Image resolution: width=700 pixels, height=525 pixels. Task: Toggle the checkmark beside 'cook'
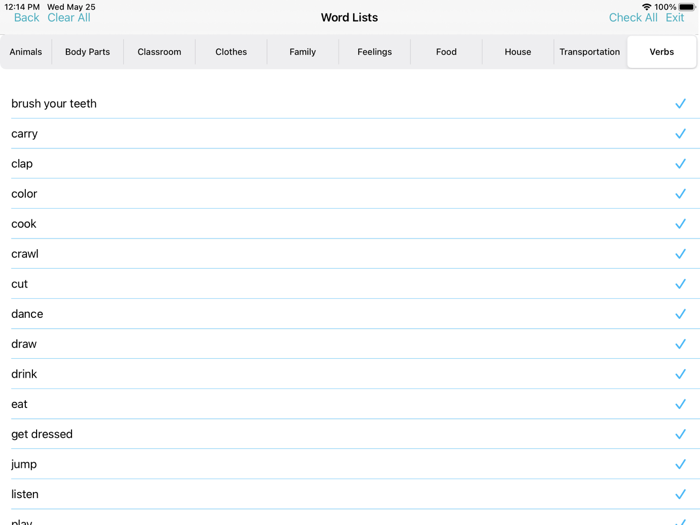(x=680, y=224)
